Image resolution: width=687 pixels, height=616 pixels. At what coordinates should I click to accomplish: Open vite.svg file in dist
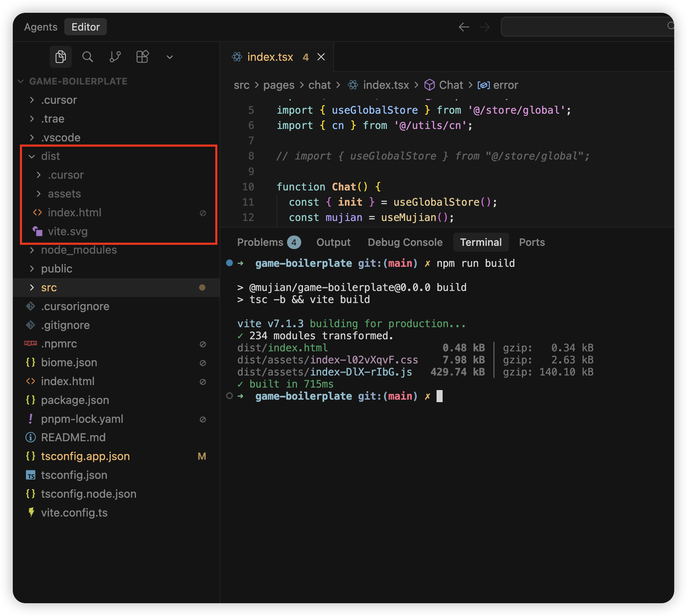click(67, 232)
